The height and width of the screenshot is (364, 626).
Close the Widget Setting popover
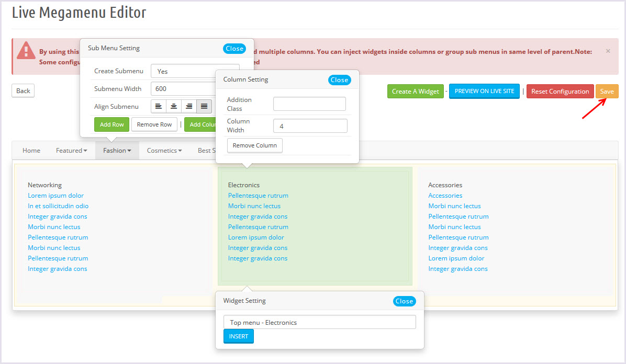[404, 301]
